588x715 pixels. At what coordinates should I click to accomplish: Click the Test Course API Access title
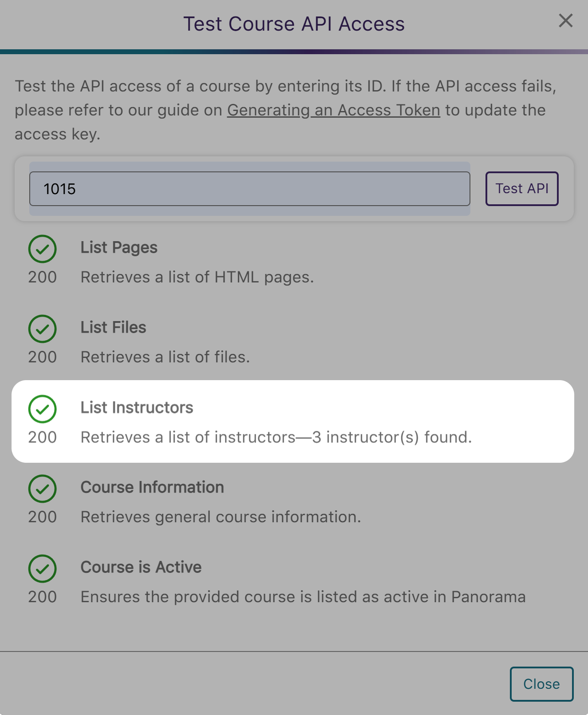coord(294,24)
